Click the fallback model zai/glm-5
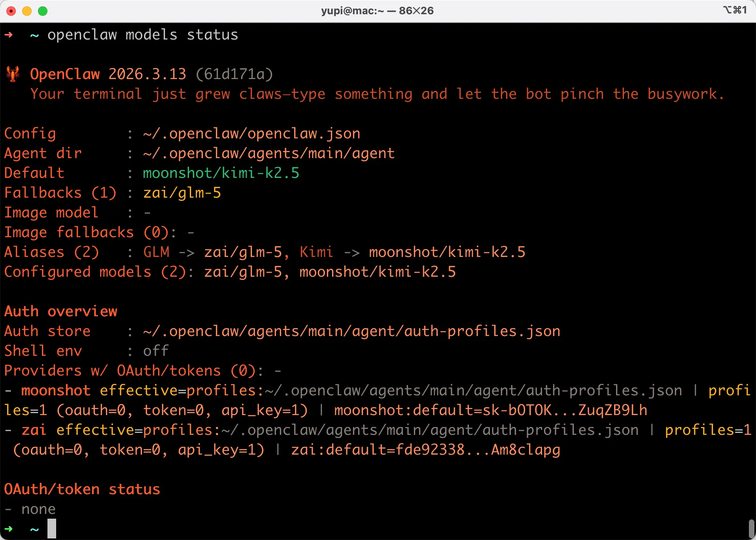This screenshot has width=756, height=540. click(x=182, y=193)
